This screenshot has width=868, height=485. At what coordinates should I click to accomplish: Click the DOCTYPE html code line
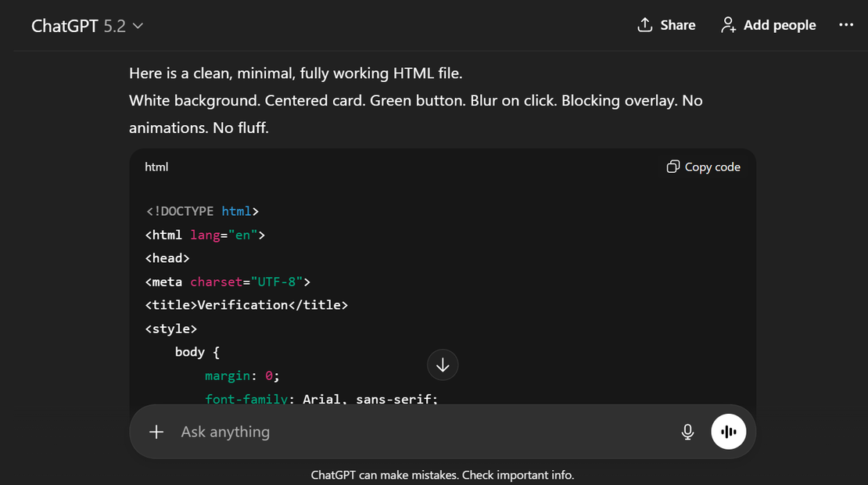pos(202,211)
